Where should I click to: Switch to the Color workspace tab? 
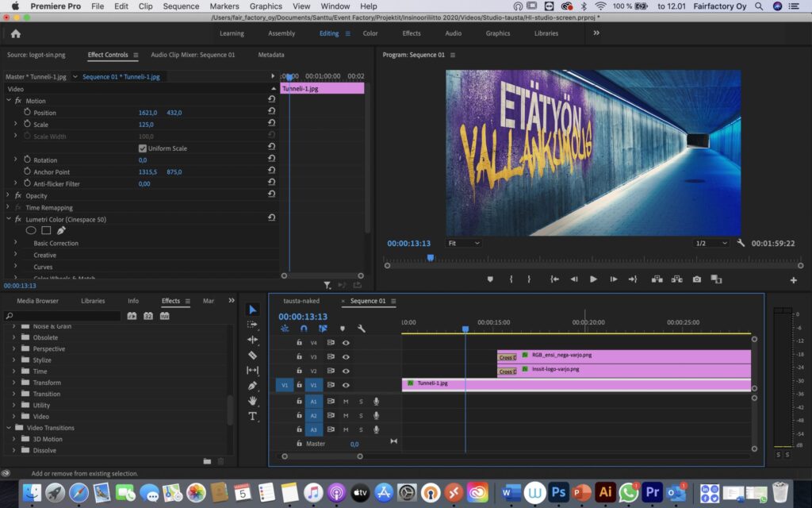(370, 33)
